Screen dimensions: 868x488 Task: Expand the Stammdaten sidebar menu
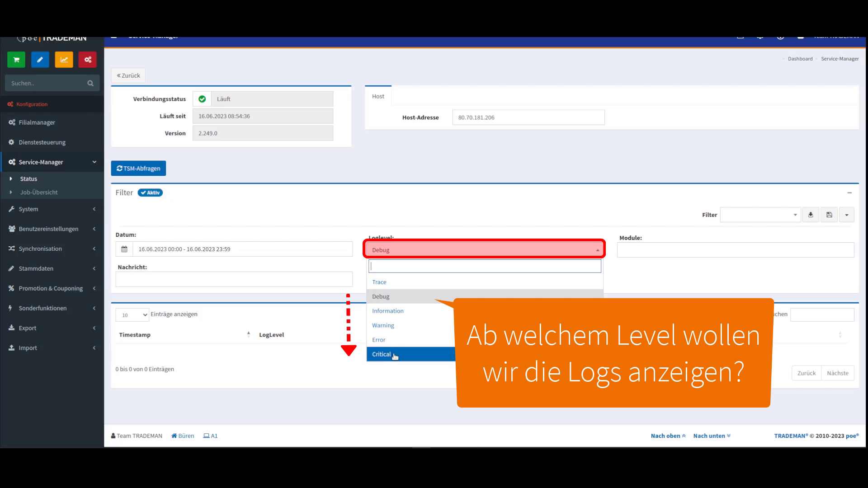point(52,268)
